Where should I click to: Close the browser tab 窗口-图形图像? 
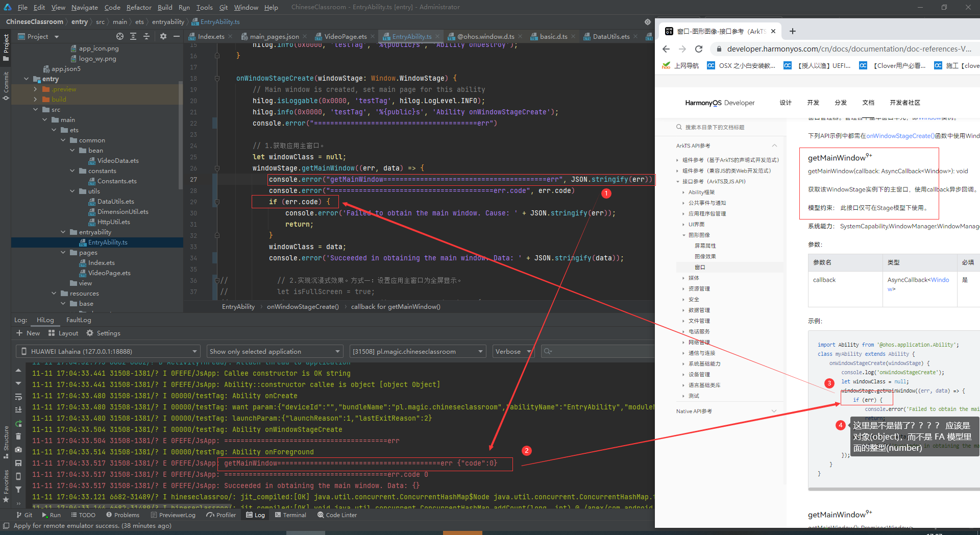tap(773, 31)
